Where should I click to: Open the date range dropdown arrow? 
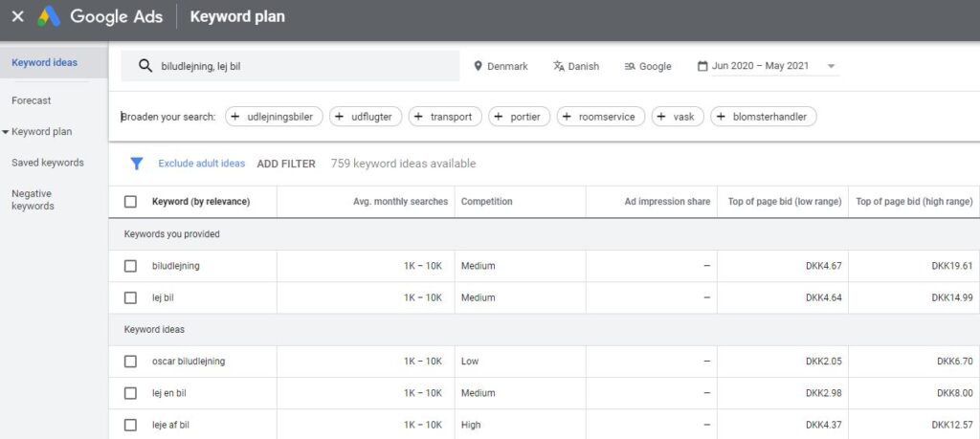pos(832,66)
